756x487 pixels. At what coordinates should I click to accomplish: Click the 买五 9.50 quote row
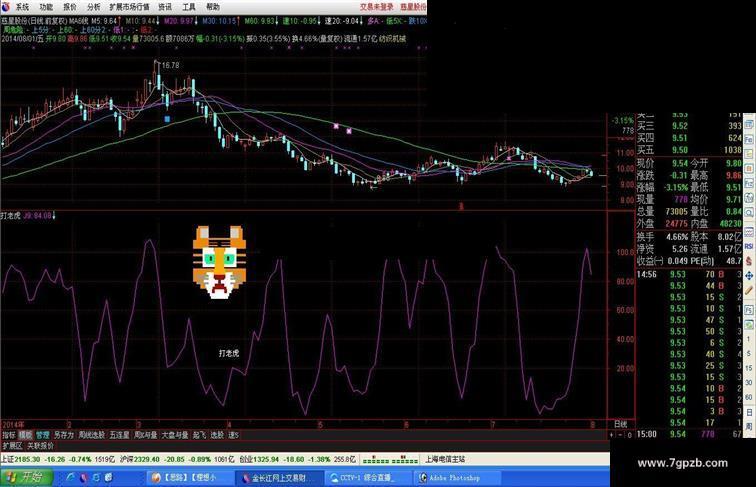[x=689, y=150]
